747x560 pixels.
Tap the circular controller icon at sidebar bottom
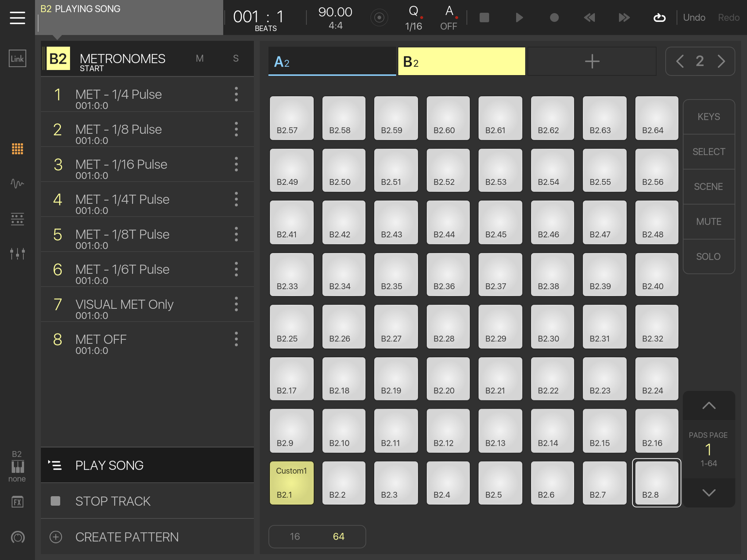pyautogui.click(x=17, y=537)
